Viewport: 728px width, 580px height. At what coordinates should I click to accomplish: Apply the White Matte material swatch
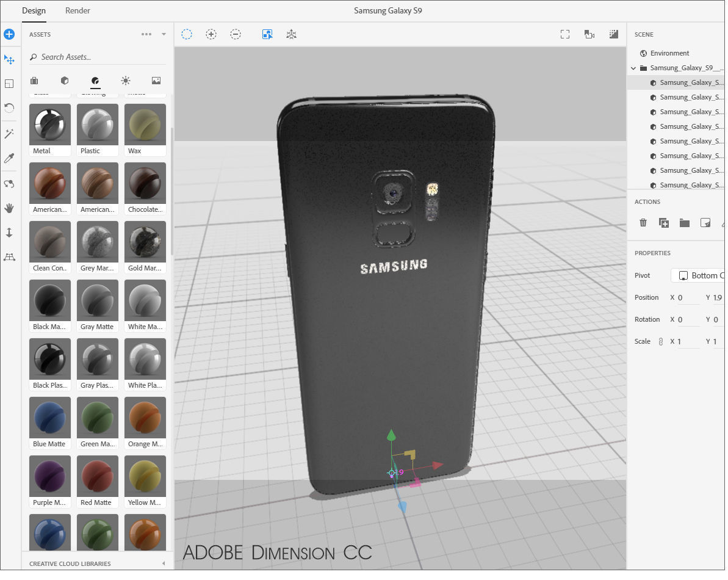click(145, 305)
